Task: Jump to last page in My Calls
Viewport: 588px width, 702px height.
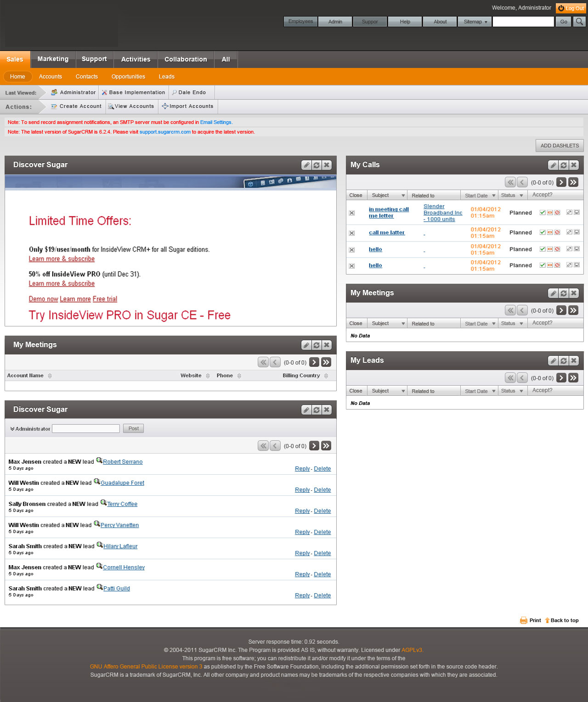Action: [573, 182]
